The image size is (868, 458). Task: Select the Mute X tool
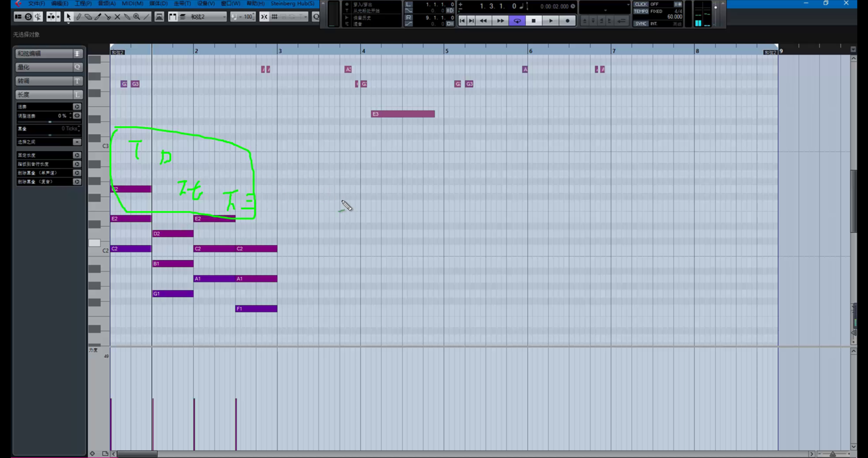[x=117, y=17]
